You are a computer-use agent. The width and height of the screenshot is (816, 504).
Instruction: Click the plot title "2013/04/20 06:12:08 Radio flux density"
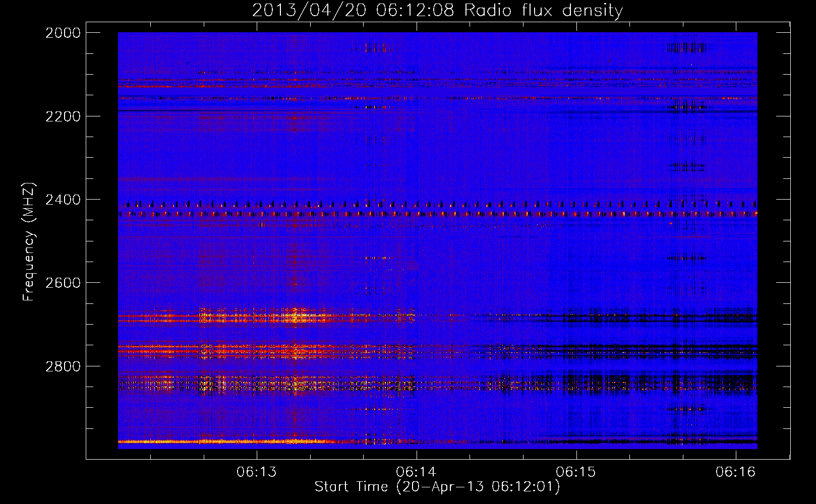437,11
